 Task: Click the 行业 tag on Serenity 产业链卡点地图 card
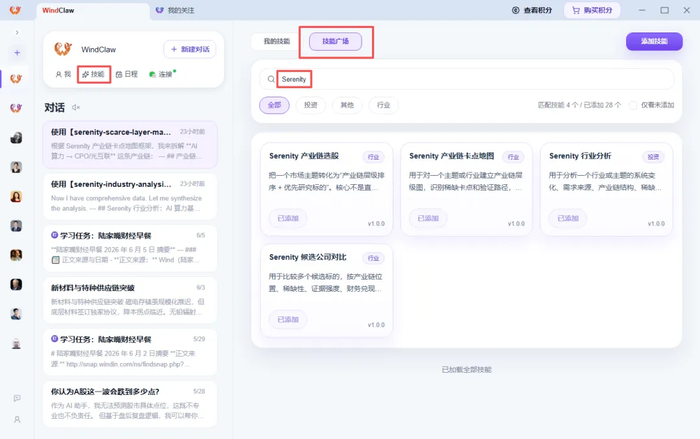pos(513,157)
